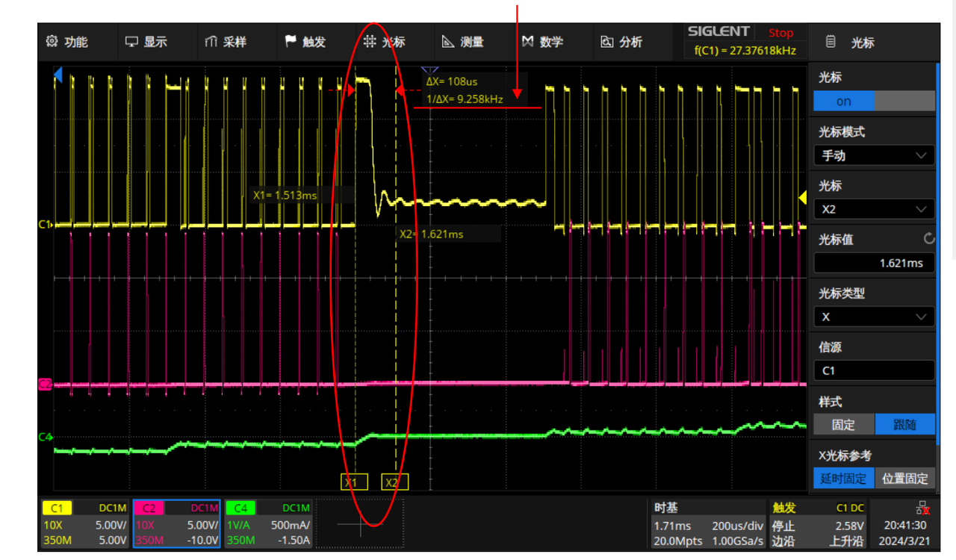Select 位置固定 cursor reference

[x=904, y=479]
